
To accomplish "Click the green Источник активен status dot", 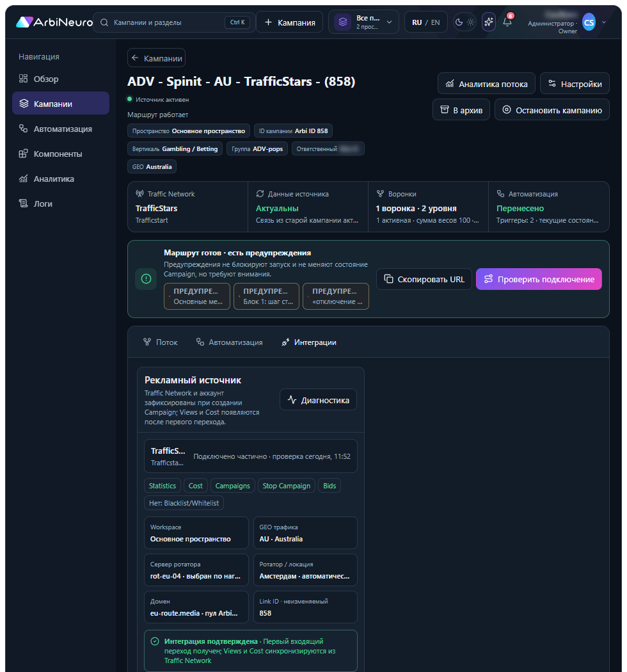I will (x=129, y=99).
